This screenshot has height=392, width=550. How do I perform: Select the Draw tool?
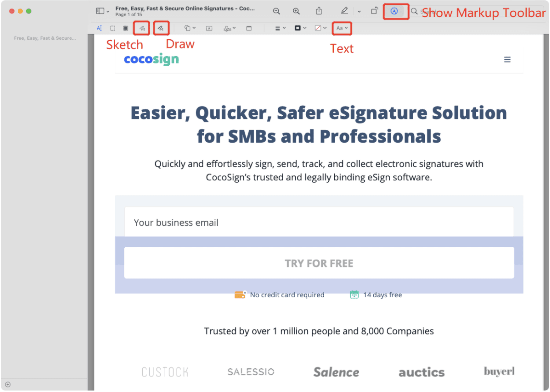pos(161,28)
